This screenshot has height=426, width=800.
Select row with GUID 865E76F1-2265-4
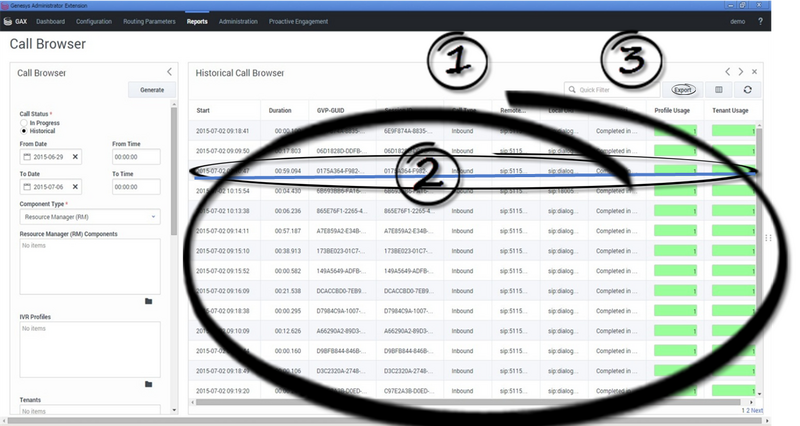(x=472, y=211)
